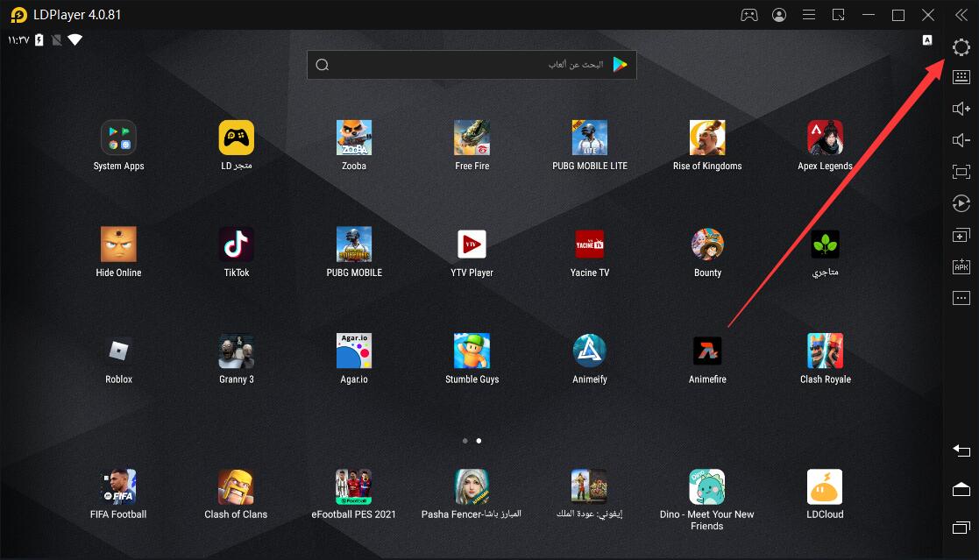Open the Animeify app
979x560 pixels.
pos(589,351)
